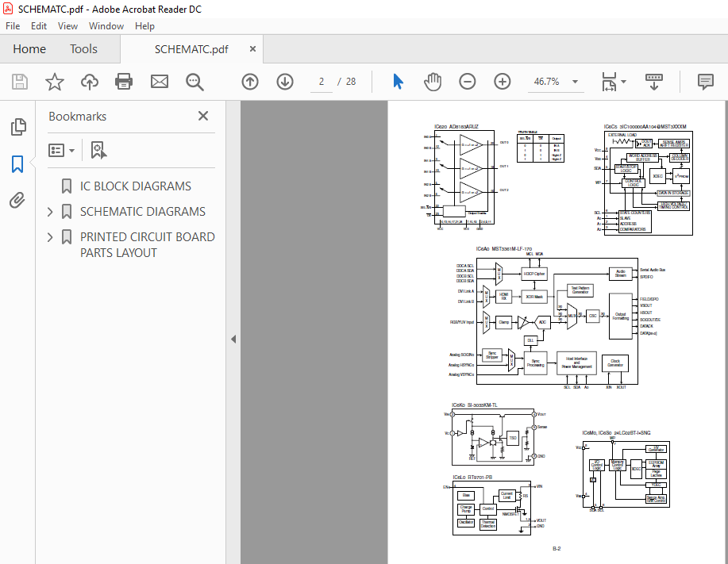Screen dimensions: 728x564
Task: Open the Window menu
Action: 106,26
